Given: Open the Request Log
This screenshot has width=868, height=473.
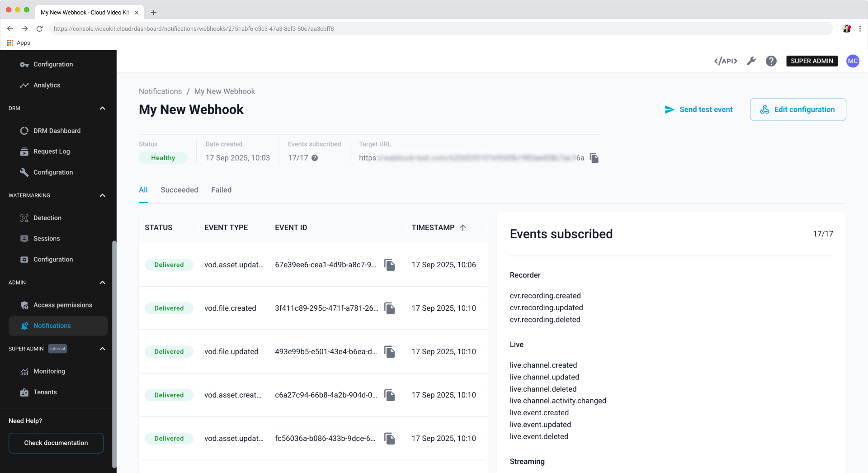Looking at the screenshot, I should point(51,151).
